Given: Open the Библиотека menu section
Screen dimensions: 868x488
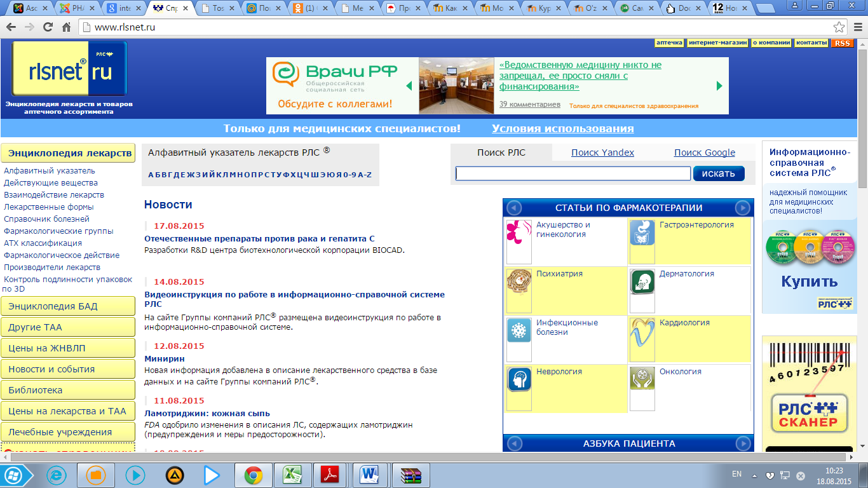Looking at the screenshot, I should [68, 390].
